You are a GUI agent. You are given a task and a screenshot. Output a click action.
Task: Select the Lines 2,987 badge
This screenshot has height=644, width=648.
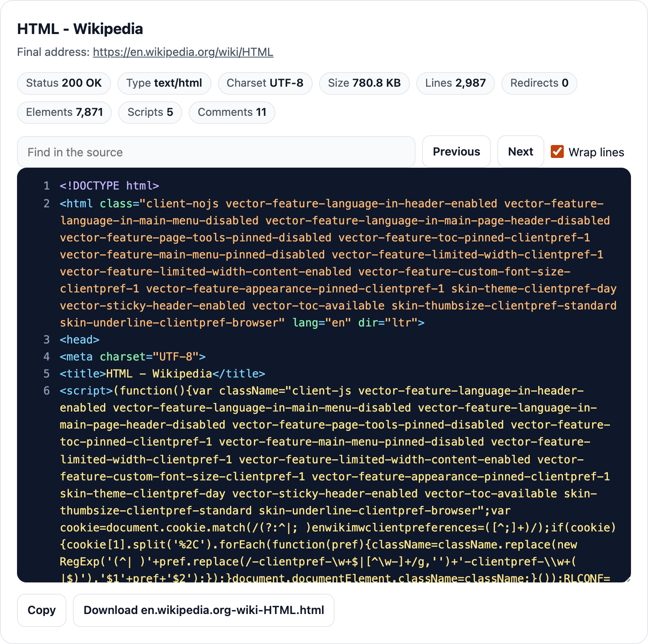tap(456, 83)
